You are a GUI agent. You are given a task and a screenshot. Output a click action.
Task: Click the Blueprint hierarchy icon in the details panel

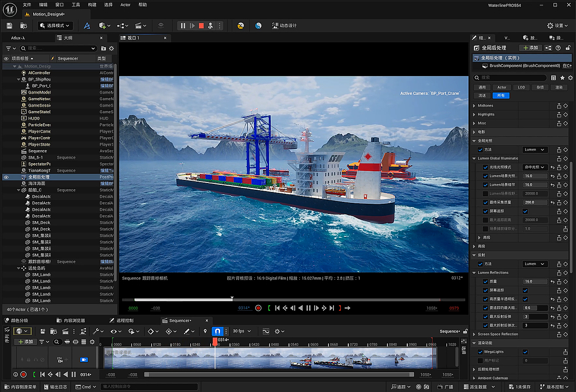[549, 48]
